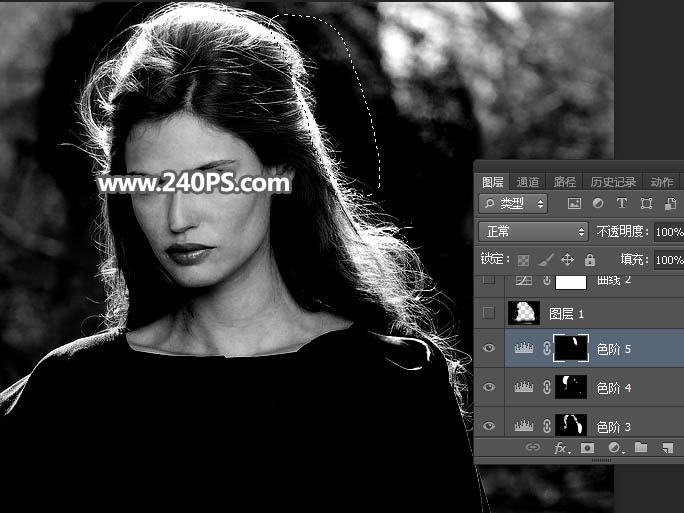Viewport: 684px width, 513px height.
Task: Select the 色阶 4 layer name
Action: coord(613,387)
